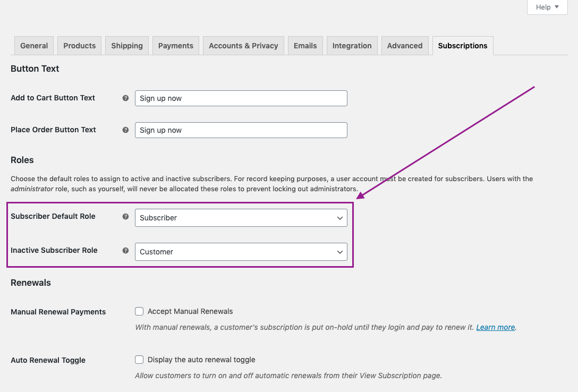
Task: Click the Manual Renewal Payments label
Action: tap(58, 312)
